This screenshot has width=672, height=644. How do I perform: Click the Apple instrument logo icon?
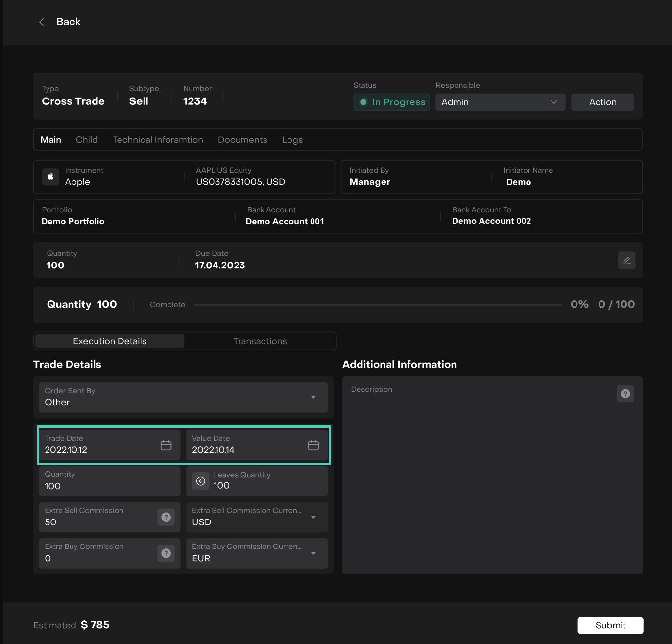coord(50,177)
